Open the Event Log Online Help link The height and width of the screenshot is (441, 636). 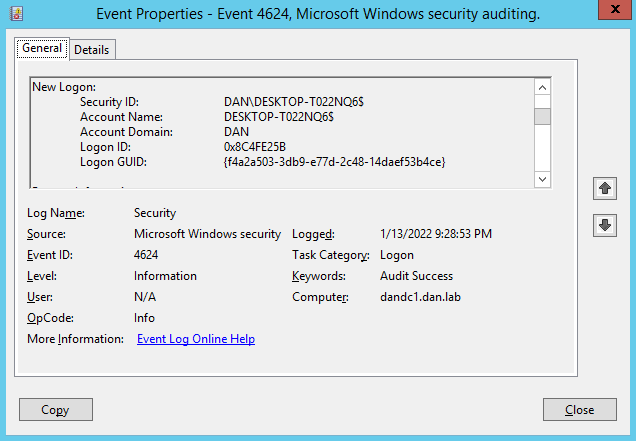[x=196, y=339]
